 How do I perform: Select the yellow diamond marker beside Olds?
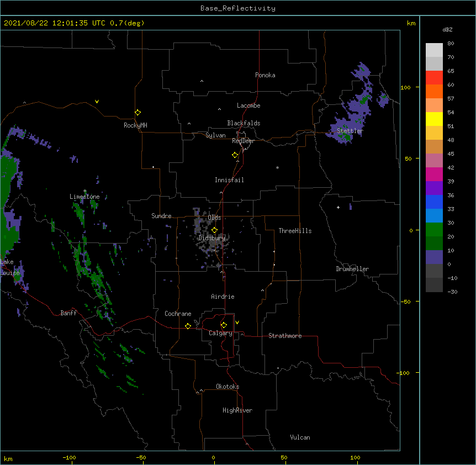pyautogui.click(x=214, y=230)
